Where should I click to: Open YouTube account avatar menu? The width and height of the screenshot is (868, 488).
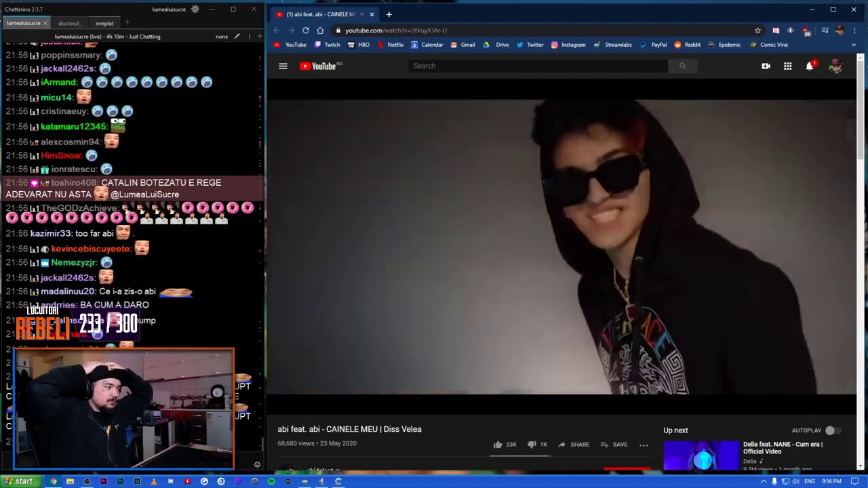click(x=836, y=66)
